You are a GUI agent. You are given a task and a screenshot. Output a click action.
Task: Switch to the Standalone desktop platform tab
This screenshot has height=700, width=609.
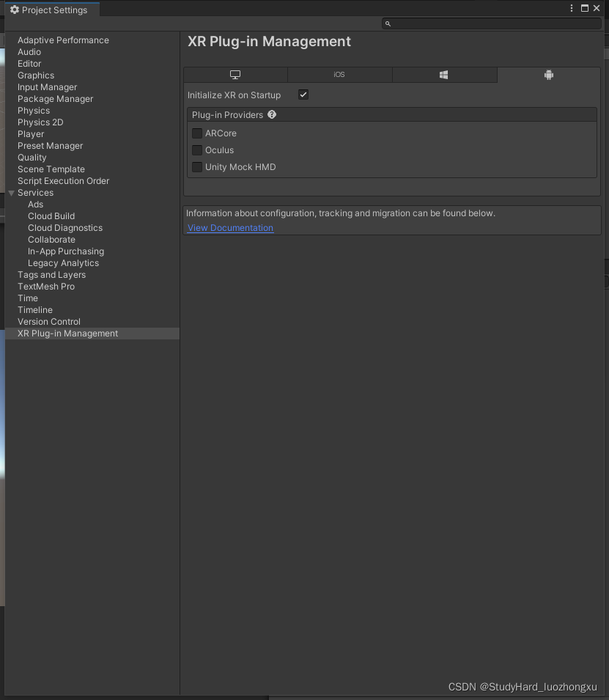[x=235, y=75]
